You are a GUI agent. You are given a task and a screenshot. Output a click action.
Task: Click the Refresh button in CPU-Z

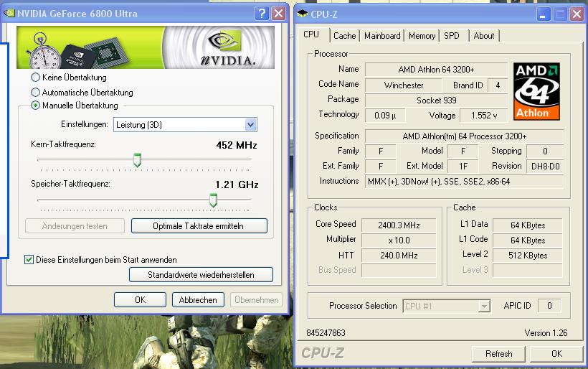[498, 354]
